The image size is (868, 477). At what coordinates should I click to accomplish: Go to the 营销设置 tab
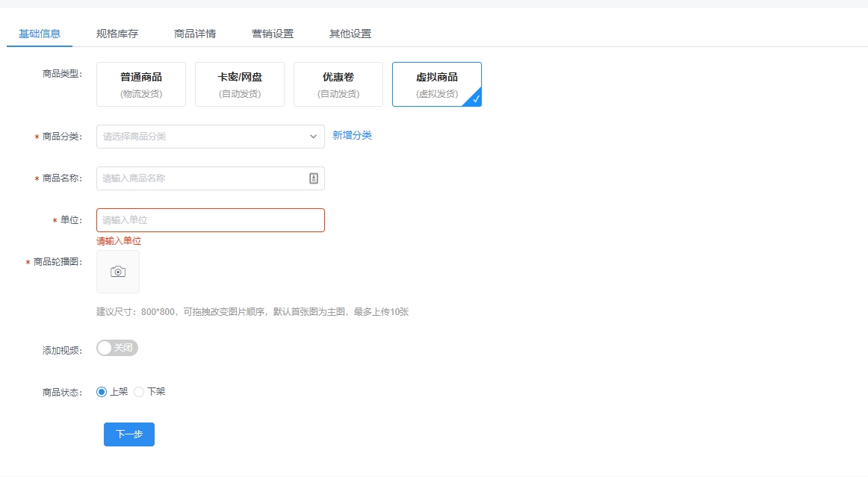click(x=273, y=34)
